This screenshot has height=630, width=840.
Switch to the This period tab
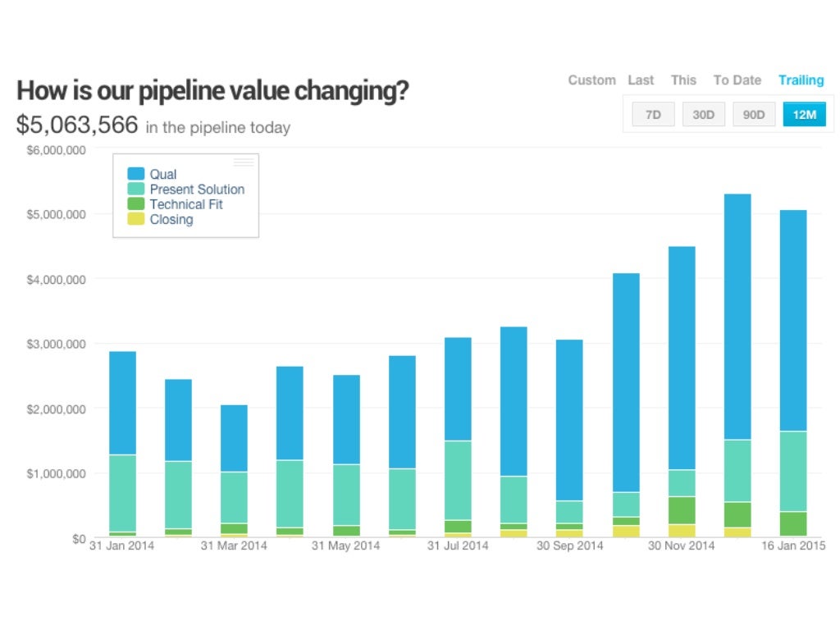click(683, 80)
